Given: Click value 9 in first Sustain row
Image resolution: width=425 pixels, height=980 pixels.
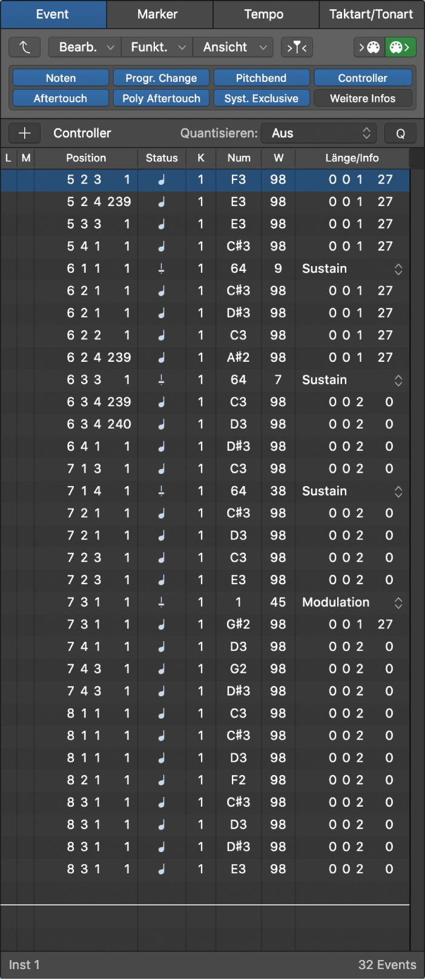Looking at the screenshot, I should 278,269.
